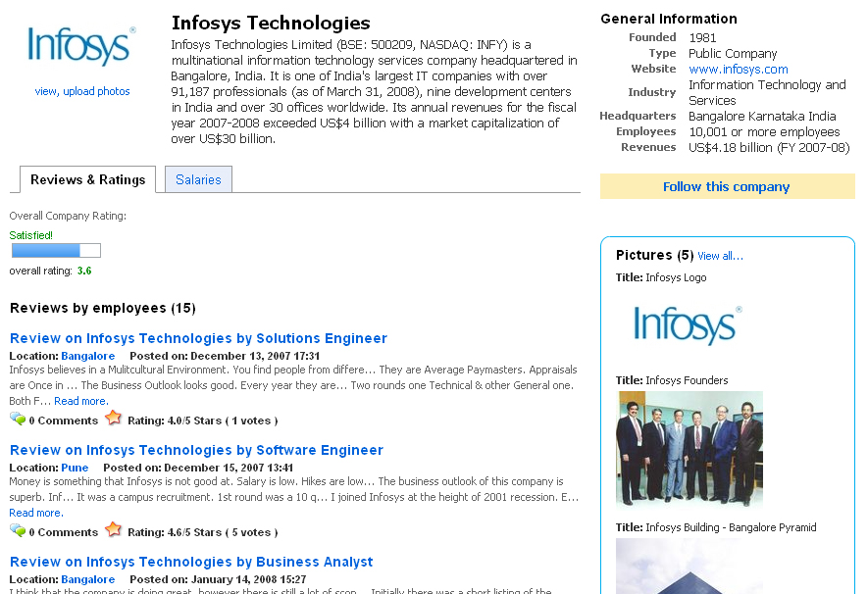
Task: Select the Reviews & Ratings tab
Action: click(x=87, y=179)
